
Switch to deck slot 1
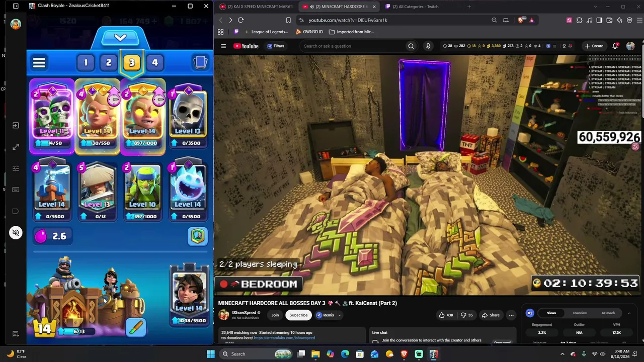pos(86,63)
